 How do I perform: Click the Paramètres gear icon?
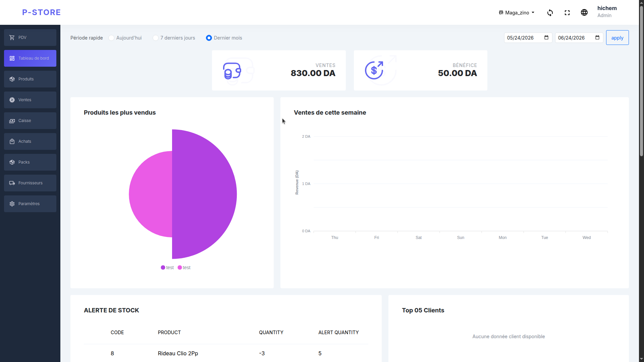(x=12, y=204)
